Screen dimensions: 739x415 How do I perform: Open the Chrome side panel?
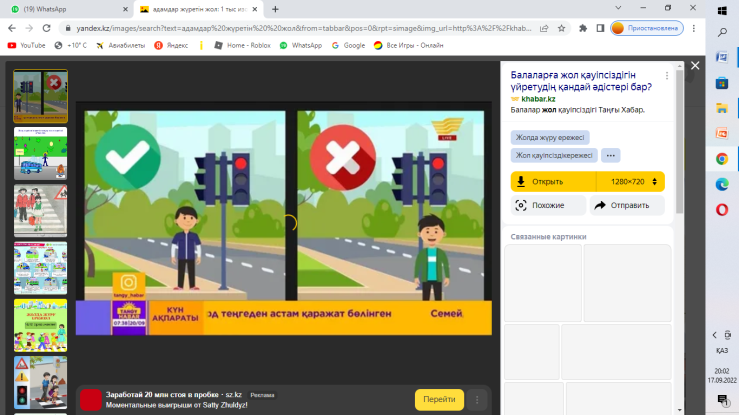click(x=600, y=28)
